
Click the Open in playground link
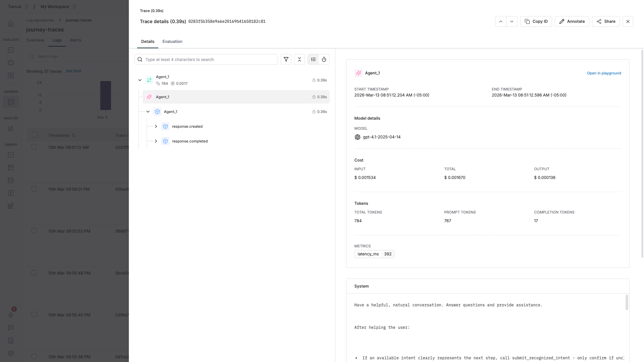604,73
